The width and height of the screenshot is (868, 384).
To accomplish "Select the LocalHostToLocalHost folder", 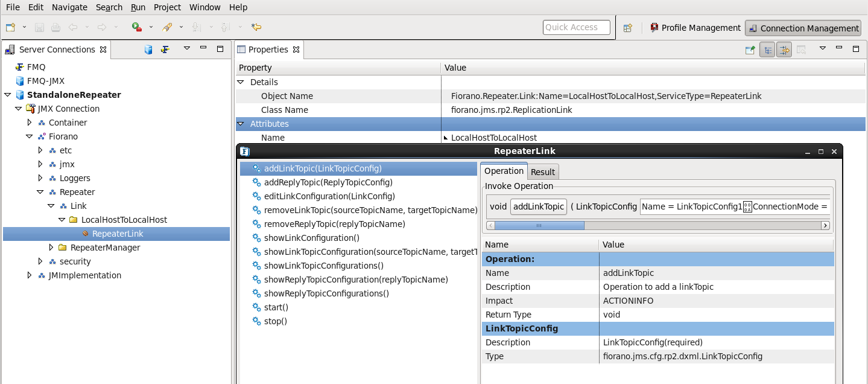I will coord(124,220).
